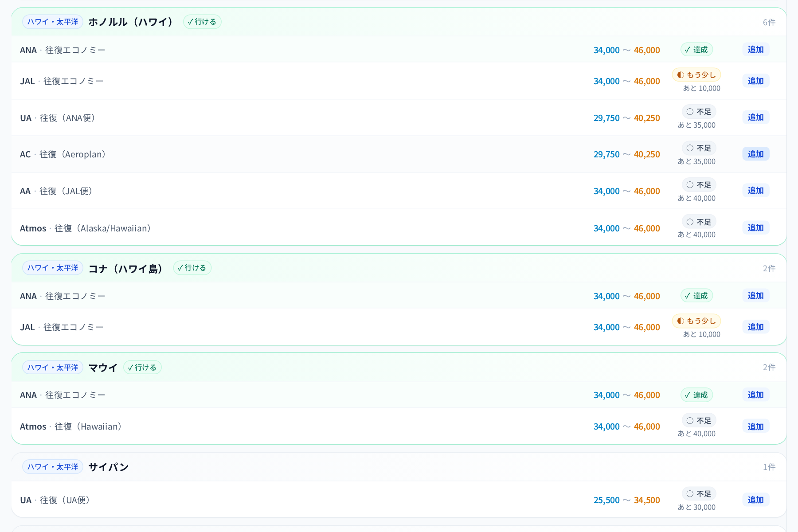The width and height of the screenshot is (798, 532).
Task: Click the UA · 往復(ANA便) row label
Action: (58, 118)
